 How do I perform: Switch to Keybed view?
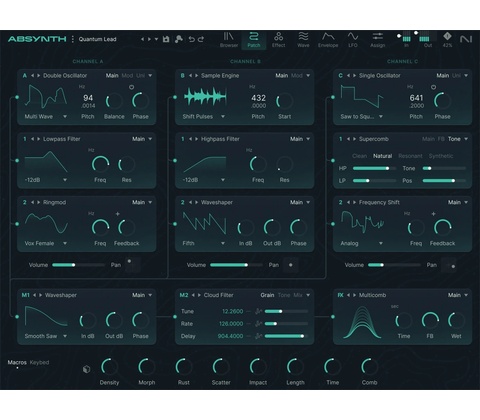(x=39, y=362)
